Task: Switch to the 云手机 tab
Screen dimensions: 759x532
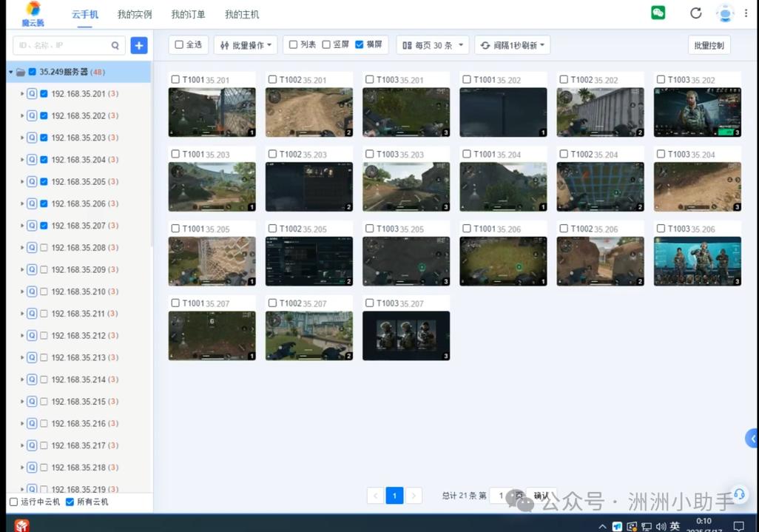Action: pyautogui.click(x=85, y=15)
